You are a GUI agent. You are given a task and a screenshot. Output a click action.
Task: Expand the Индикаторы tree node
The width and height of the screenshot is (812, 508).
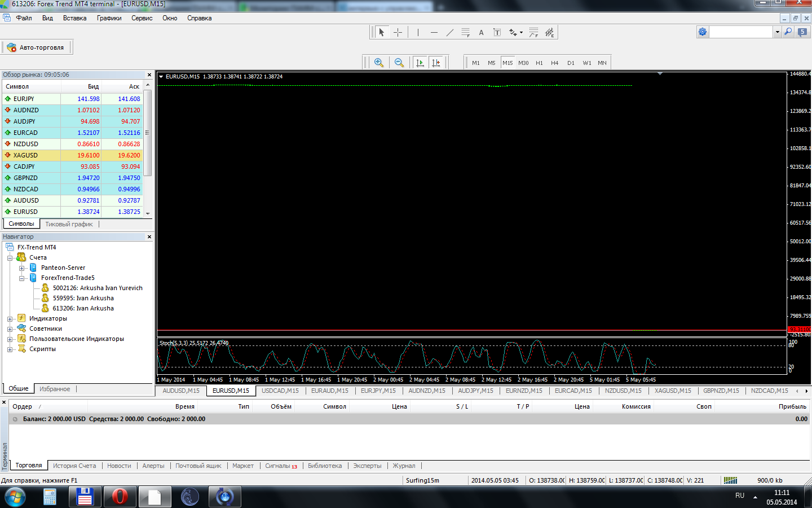(x=10, y=319)
